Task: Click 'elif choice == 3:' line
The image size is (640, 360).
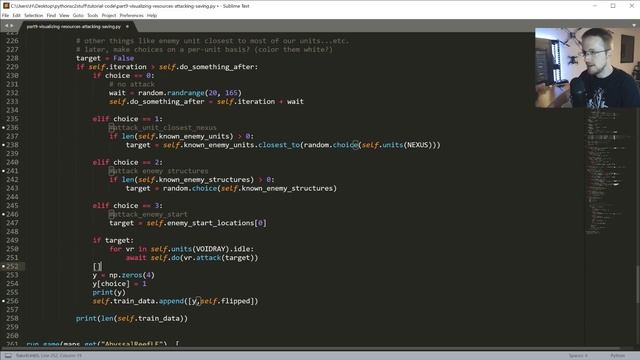Action: (x=127, y=205)
